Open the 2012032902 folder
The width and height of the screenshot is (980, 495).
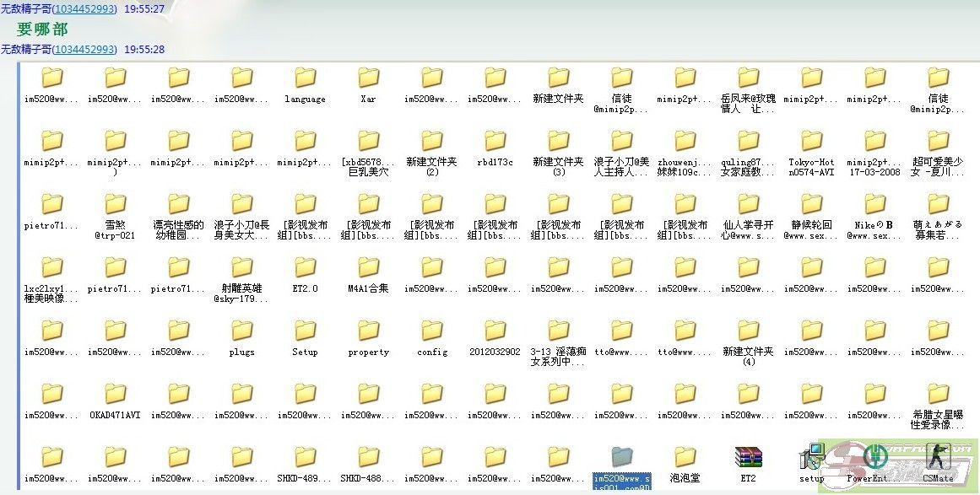tap(495, 331)
